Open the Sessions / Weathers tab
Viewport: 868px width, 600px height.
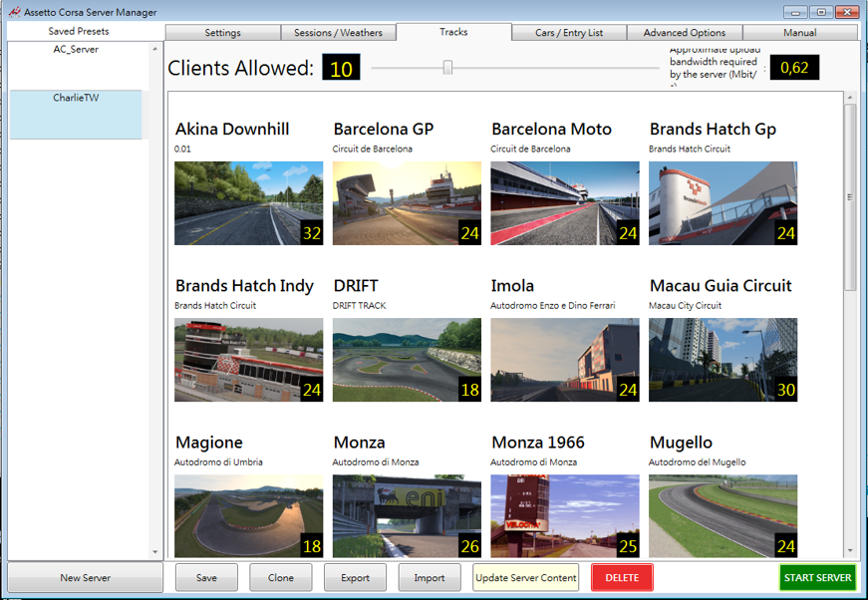(x=338, y=33)
